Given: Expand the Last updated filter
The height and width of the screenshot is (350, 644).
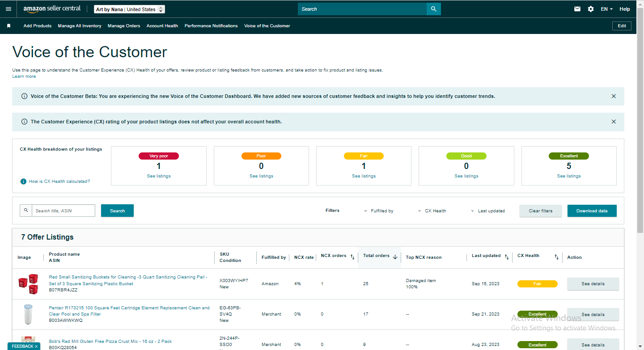Looking at the screenshot, I should 488,211.
